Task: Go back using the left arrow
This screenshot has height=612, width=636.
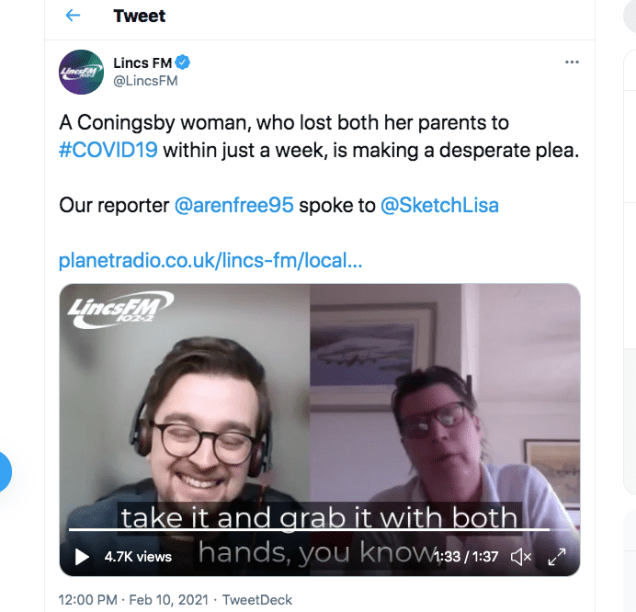Action: tap(73, 16)
